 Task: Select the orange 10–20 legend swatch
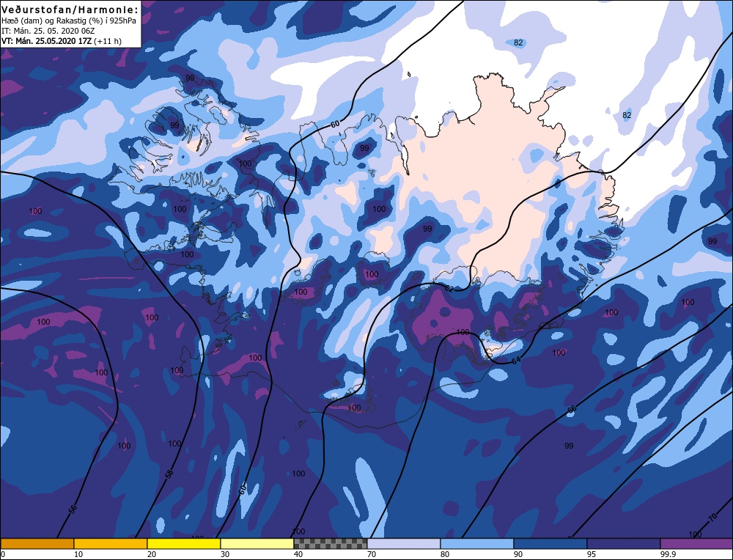tap(111, 544)
